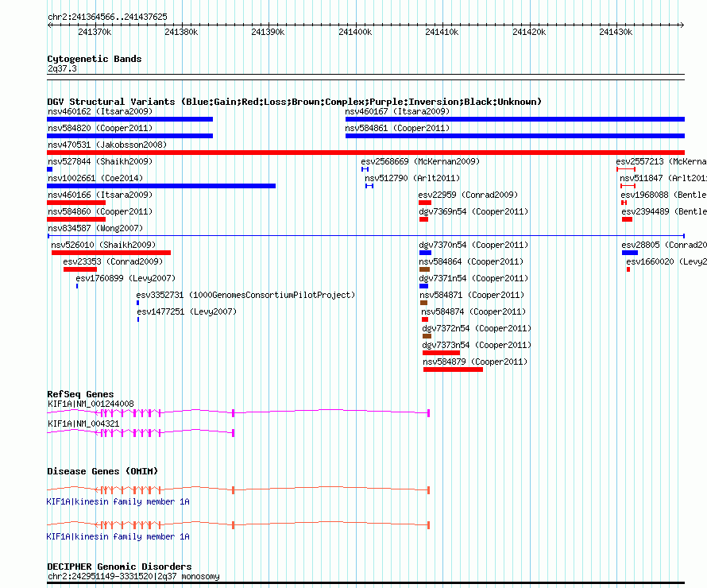
Task: Open nsv584864 (Cooper2011) complex variant label
Action: pyautogui.click(x=471, y=261)
